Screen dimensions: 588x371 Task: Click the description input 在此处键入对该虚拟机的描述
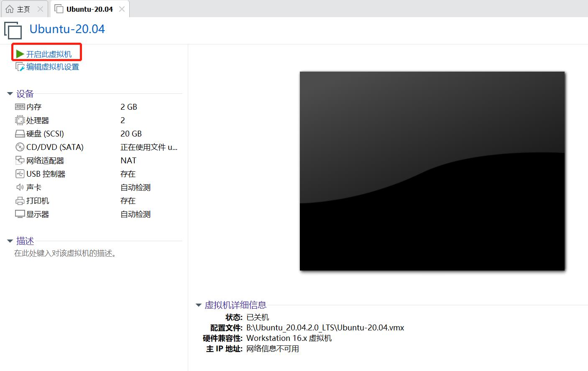pos(65,253)
